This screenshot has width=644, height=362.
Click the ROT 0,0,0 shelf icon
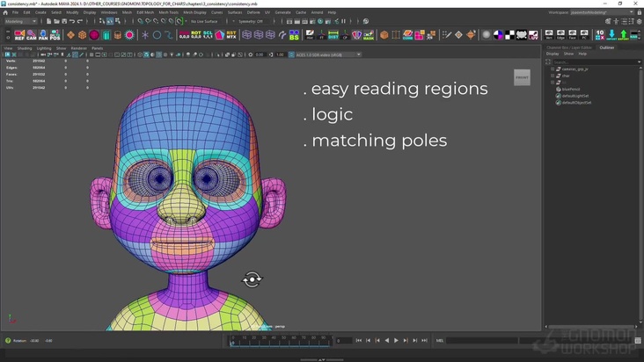tap(196, 35)
